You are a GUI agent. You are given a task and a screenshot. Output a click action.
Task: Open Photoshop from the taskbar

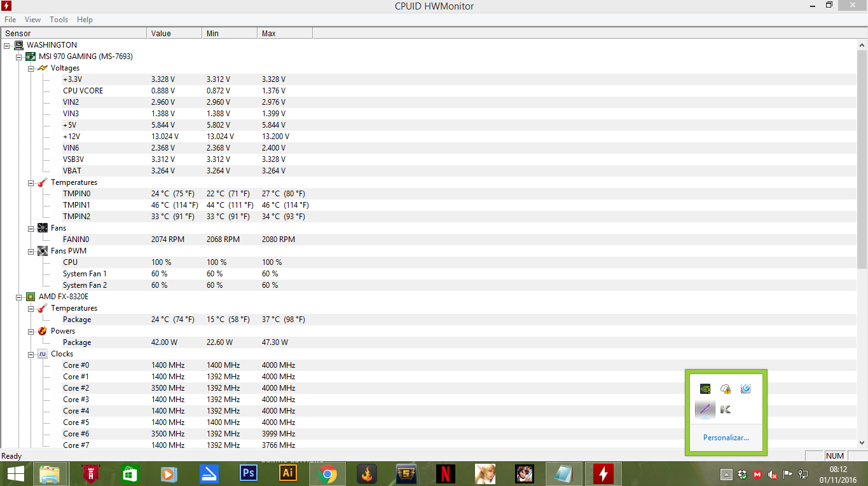(248, 473)
